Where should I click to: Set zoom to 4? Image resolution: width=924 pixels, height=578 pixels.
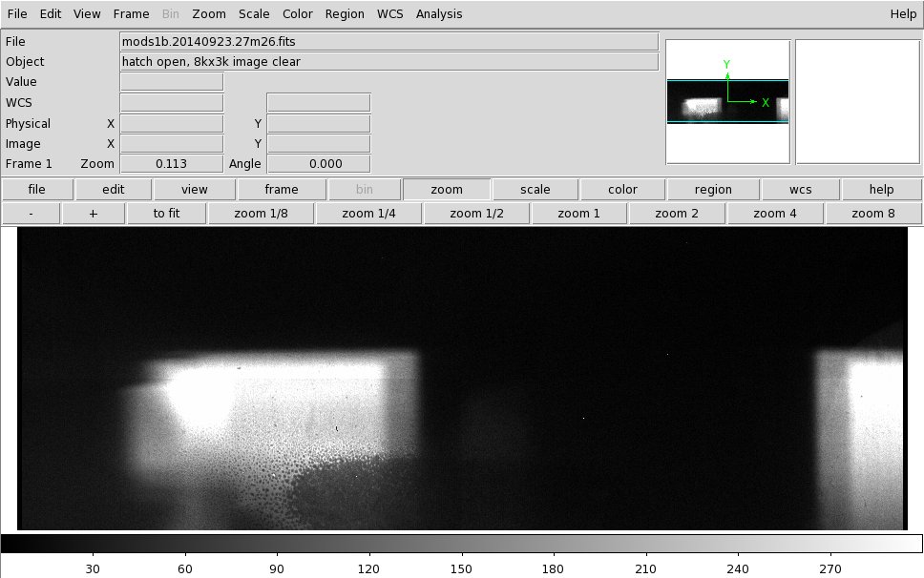(775, 214)
